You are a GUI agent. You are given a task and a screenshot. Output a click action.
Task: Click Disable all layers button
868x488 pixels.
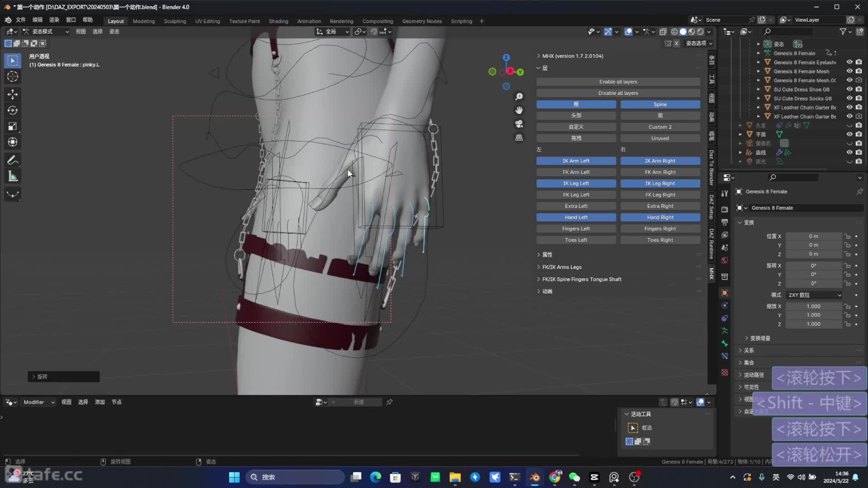(x=618, y=93)
